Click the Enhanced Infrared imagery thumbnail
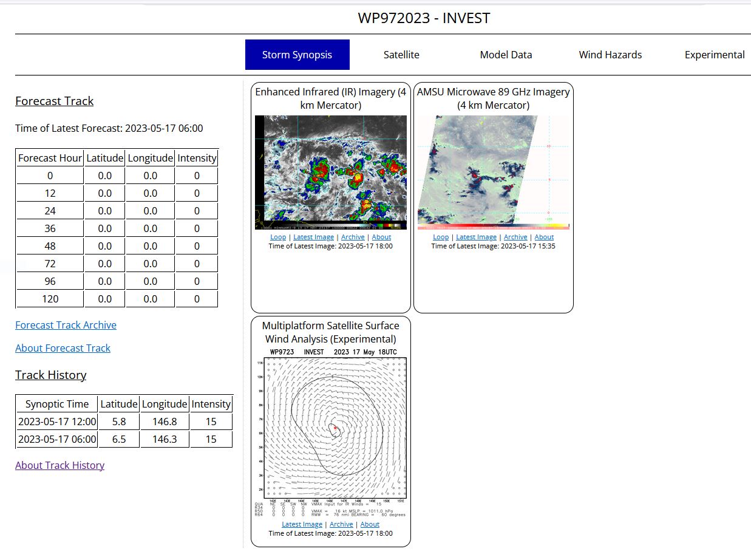 pos(330,172)
